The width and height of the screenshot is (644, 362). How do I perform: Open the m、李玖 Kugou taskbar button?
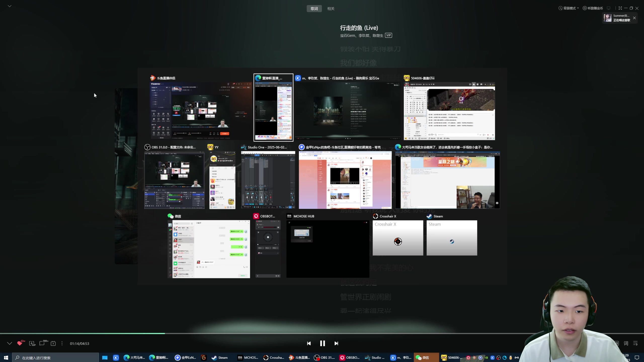click(401, 357)
